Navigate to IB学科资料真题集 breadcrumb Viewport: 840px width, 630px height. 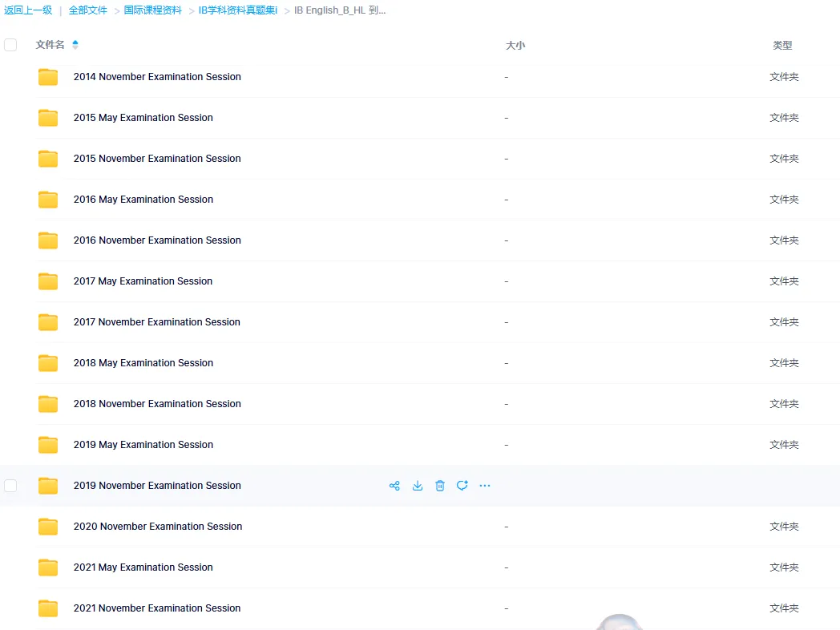pyautogui.click(x=238, y=10)
